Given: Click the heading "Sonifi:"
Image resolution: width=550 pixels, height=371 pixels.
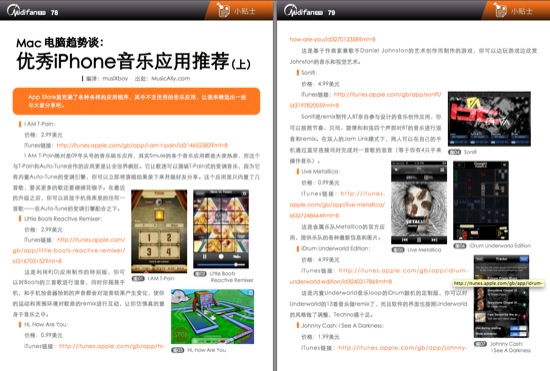Looking at the screenshot, I should click(309, 73).
